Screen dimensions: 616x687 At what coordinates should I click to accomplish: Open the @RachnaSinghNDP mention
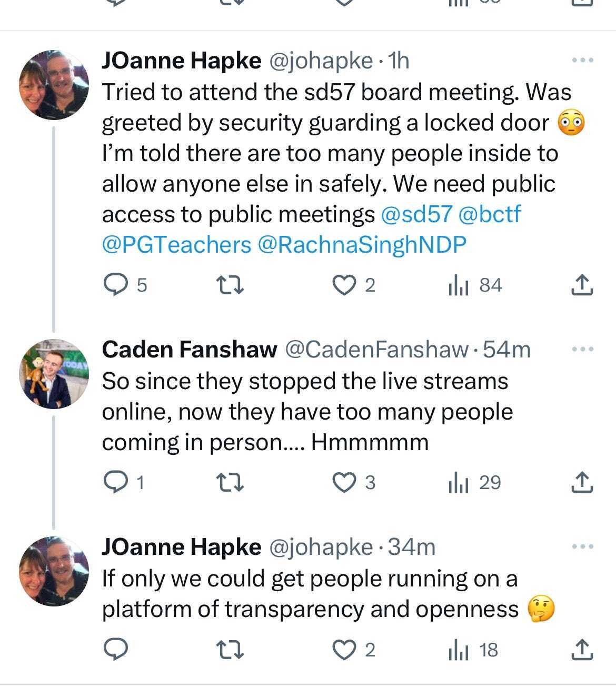(x=362, y=244)
